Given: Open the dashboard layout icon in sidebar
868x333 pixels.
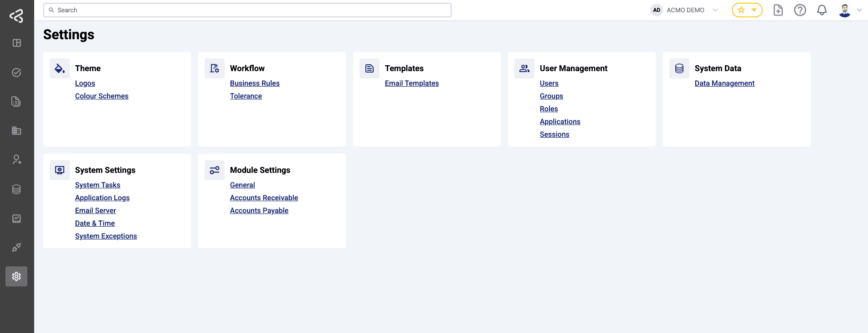Looking at the screenshot, I should pyautogui.click(x=16, y=43).
